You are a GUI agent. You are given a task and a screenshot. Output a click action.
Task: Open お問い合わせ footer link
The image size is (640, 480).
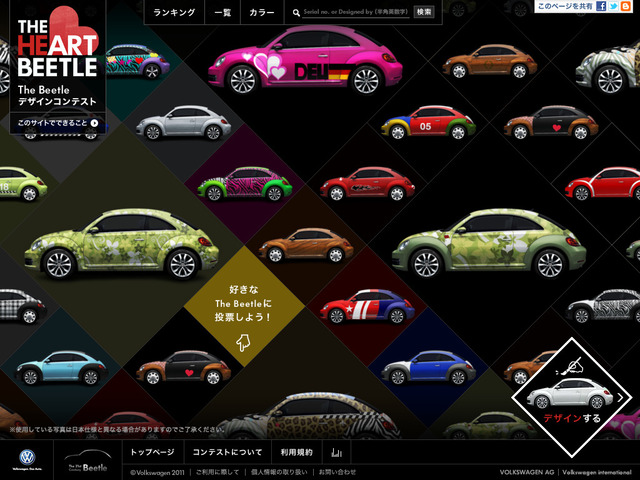337,472
